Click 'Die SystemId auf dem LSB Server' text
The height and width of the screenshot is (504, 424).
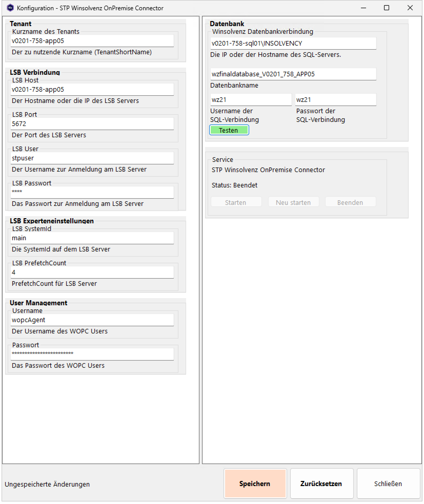pos(61,249)
